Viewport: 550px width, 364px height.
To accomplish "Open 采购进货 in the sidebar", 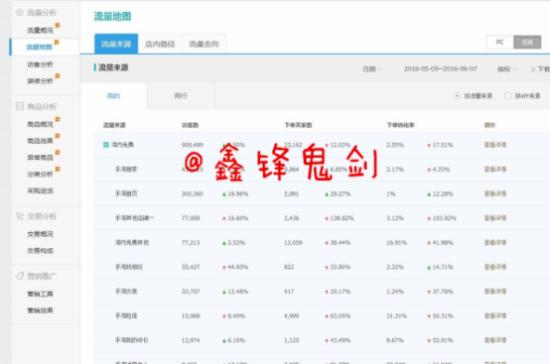I will point(40,191).
